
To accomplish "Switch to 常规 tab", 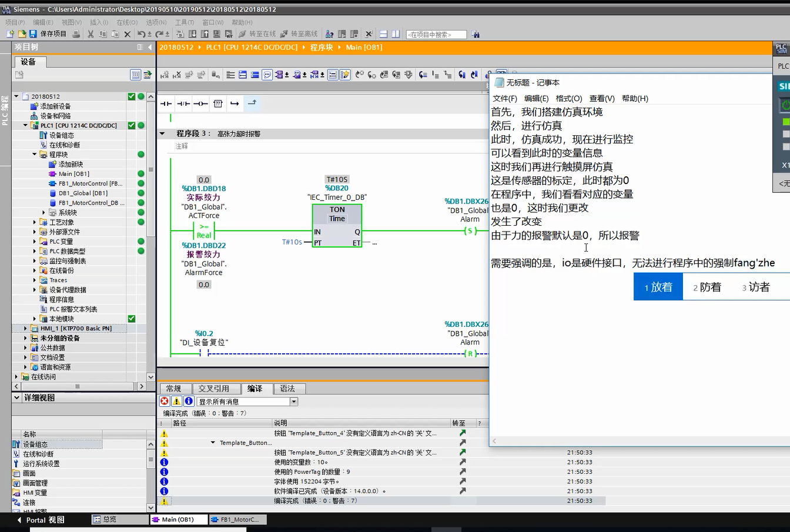I will point(174,389).
